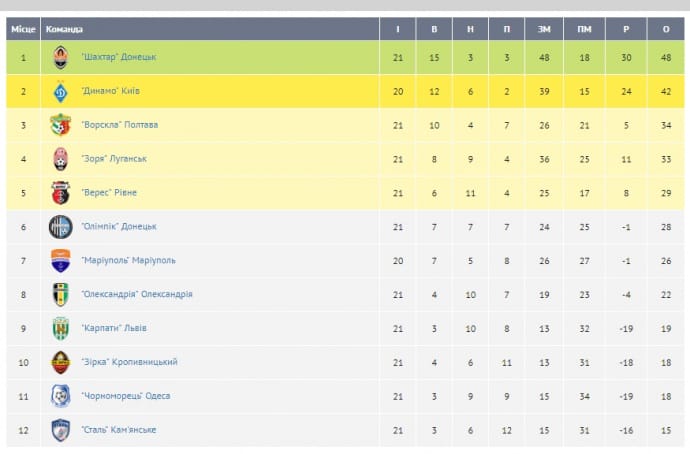Click the Chornomorets Odesa team crest
The width and height of the screenshot is (690, 454).
[61, 396]
